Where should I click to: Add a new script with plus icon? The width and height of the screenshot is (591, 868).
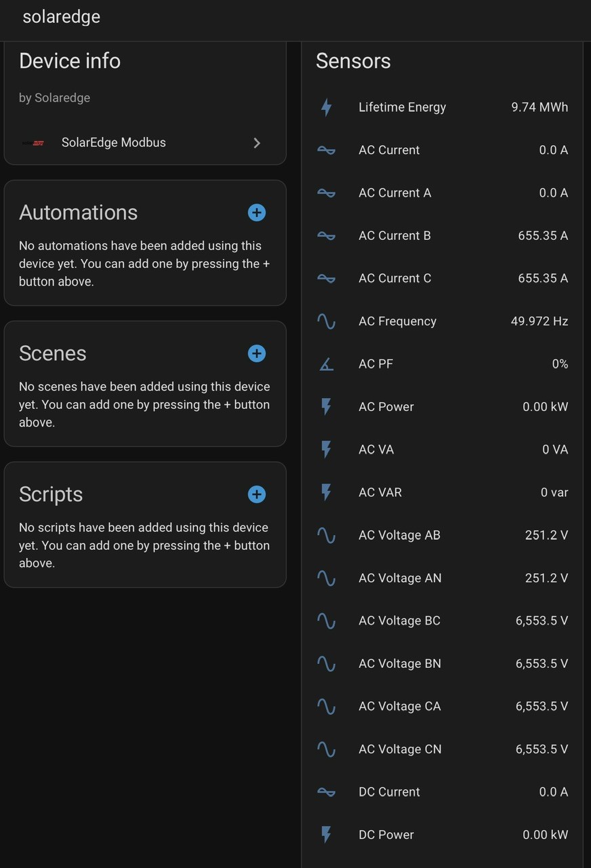pos(256,494)
